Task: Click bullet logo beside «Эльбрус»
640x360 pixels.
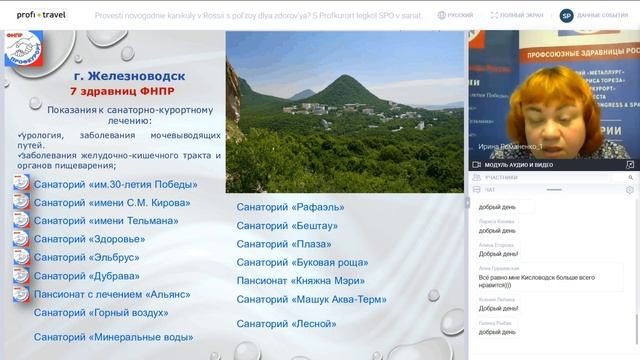Action: [21, 257]
